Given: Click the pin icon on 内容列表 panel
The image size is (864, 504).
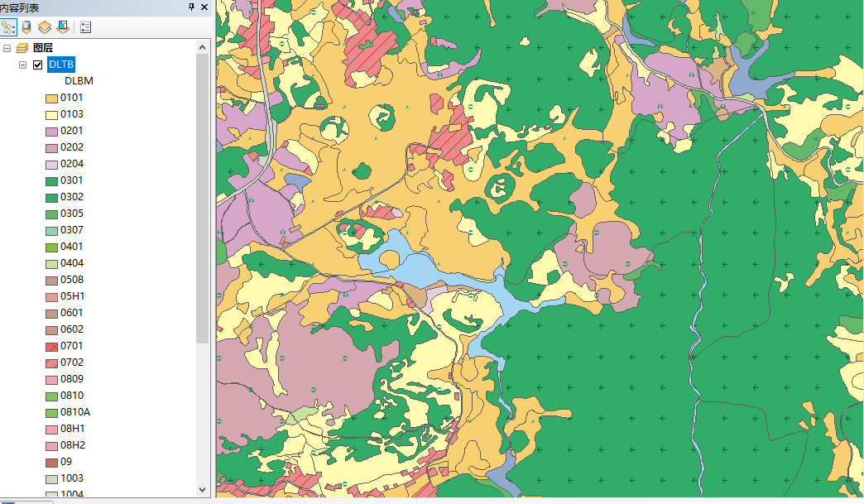Looking at the screenshot, I should tap(190, 7).
